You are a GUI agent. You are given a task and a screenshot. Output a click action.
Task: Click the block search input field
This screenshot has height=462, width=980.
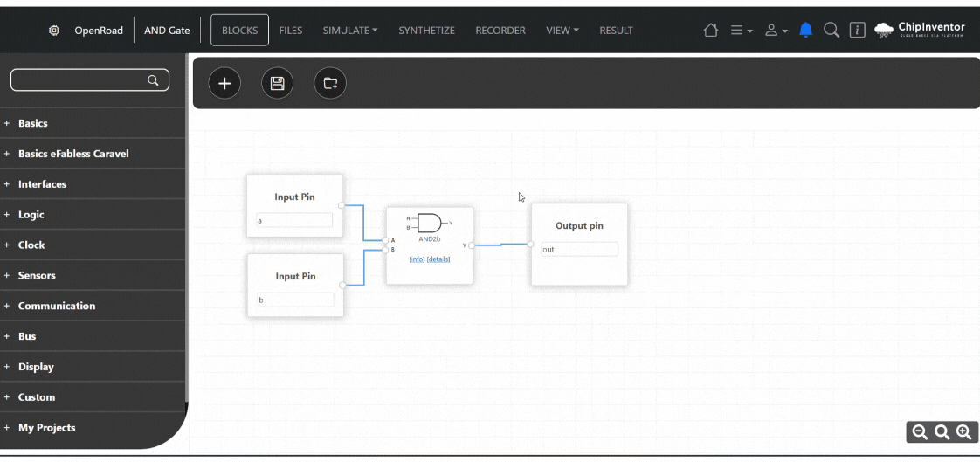coord(90,80)
